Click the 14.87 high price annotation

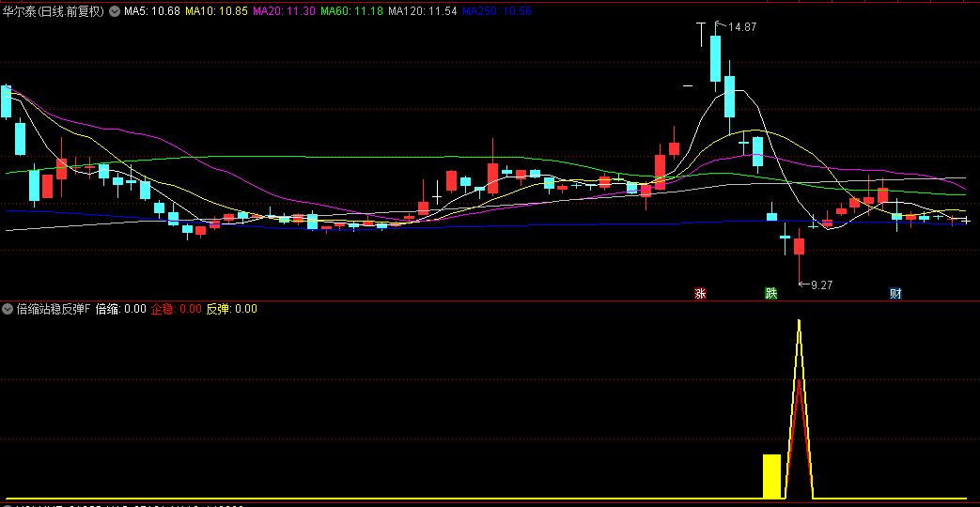click(741, 27)
